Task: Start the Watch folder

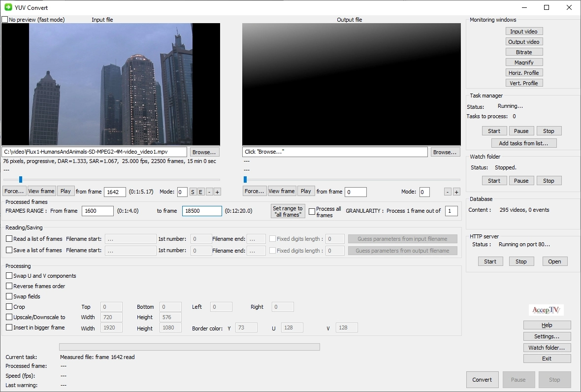Action: point(494,181)
